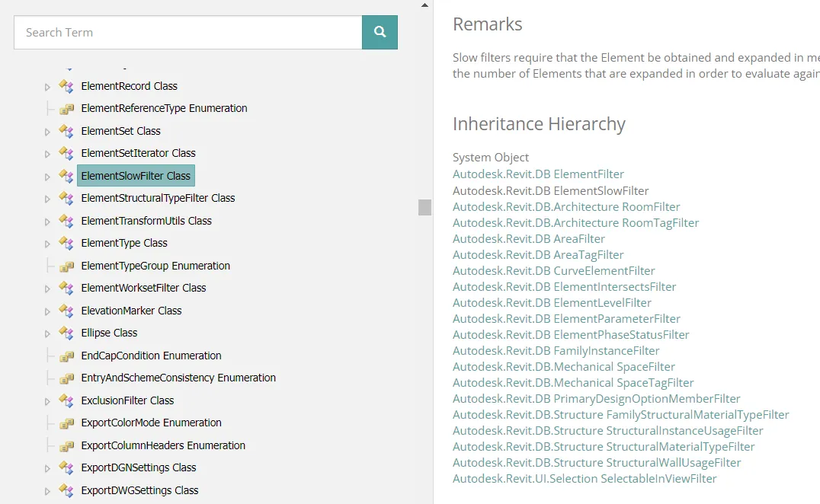The height and width of the screenshot is (504, 820).
Task: Click the class icon beside ElementTransformUtils Class
Action: pyautogui.click(x=66, y=221)
